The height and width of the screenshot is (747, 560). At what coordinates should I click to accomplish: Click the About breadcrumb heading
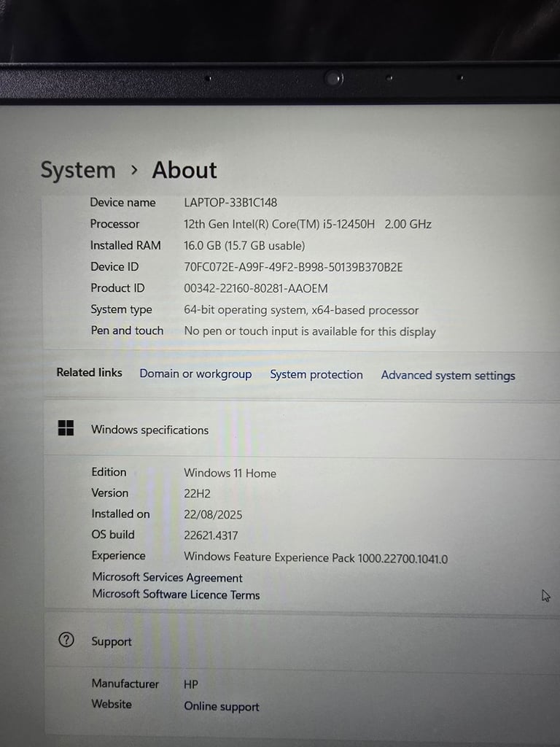(184, 170)
